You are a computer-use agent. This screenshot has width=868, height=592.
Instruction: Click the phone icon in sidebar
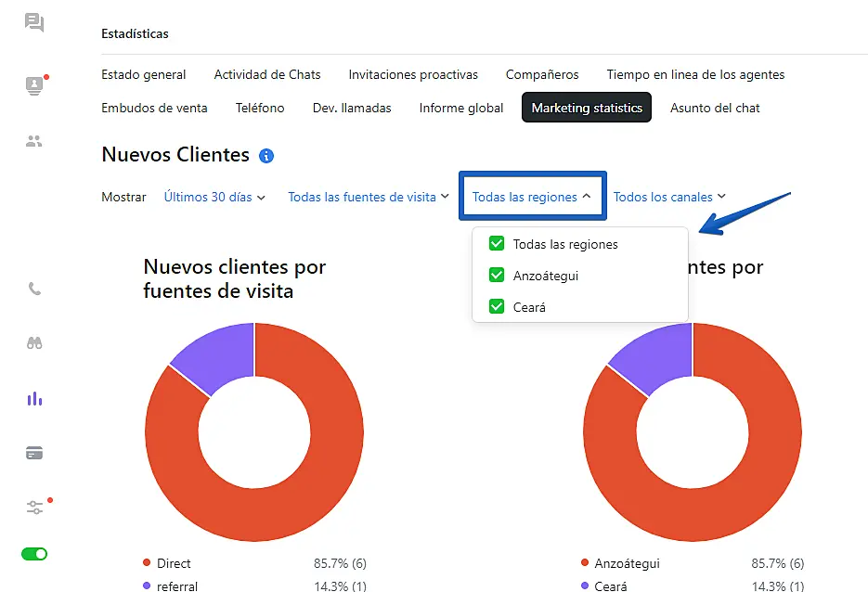[34, 289]
